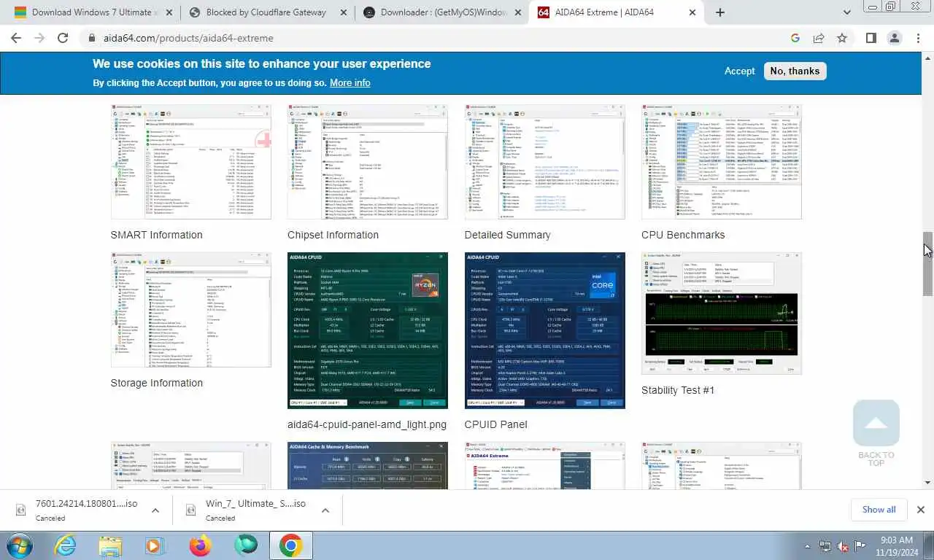Open the Windows Start menu

18,545
